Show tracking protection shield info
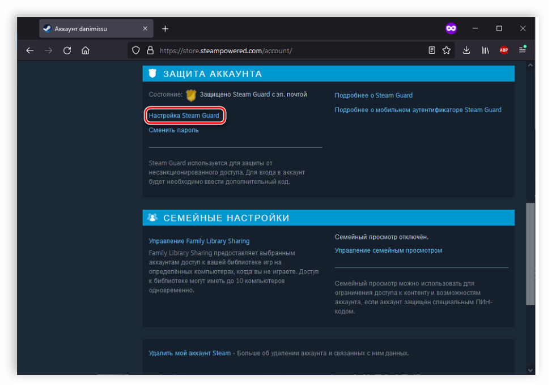This screenshot has width=556, height=392. click(x=136, y=50)
